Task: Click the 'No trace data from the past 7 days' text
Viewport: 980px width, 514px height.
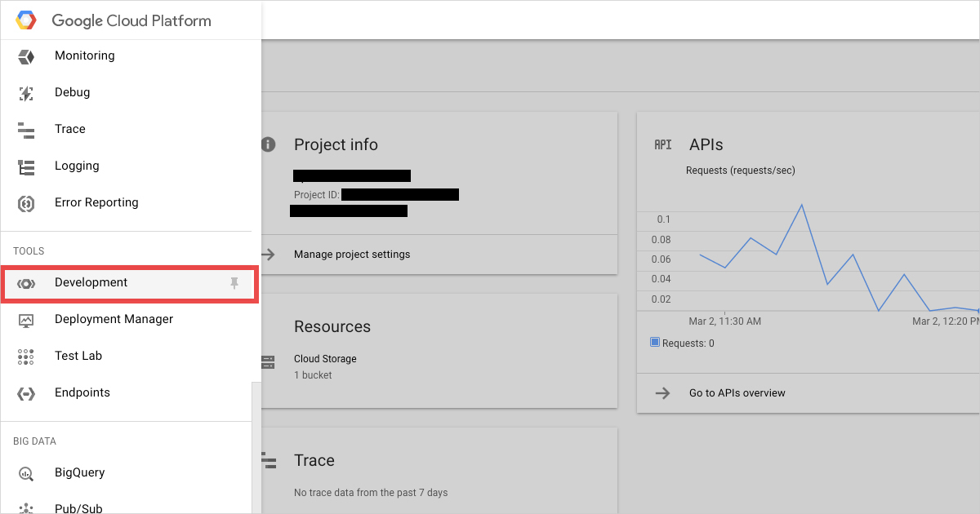Action: [x=371, y=493]
